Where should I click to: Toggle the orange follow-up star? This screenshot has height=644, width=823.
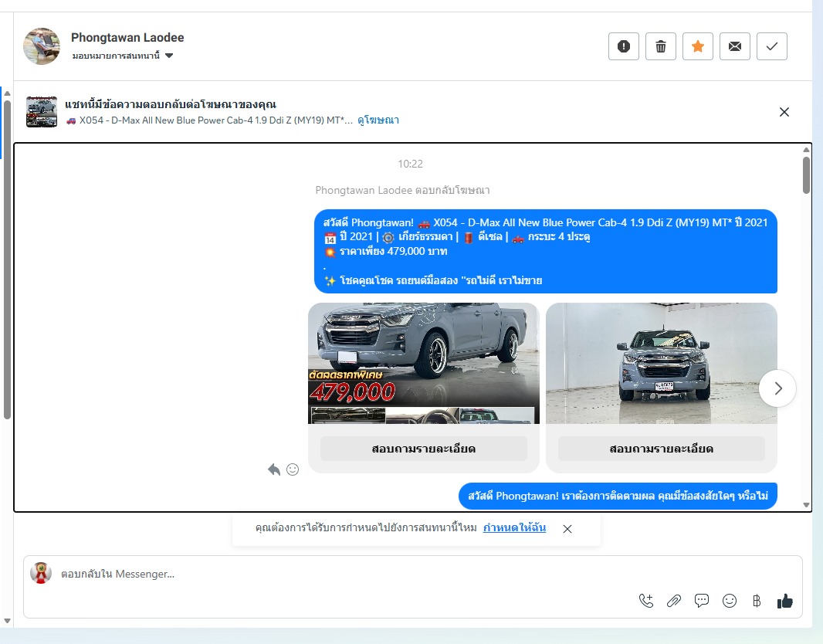[x=698, y=46]
